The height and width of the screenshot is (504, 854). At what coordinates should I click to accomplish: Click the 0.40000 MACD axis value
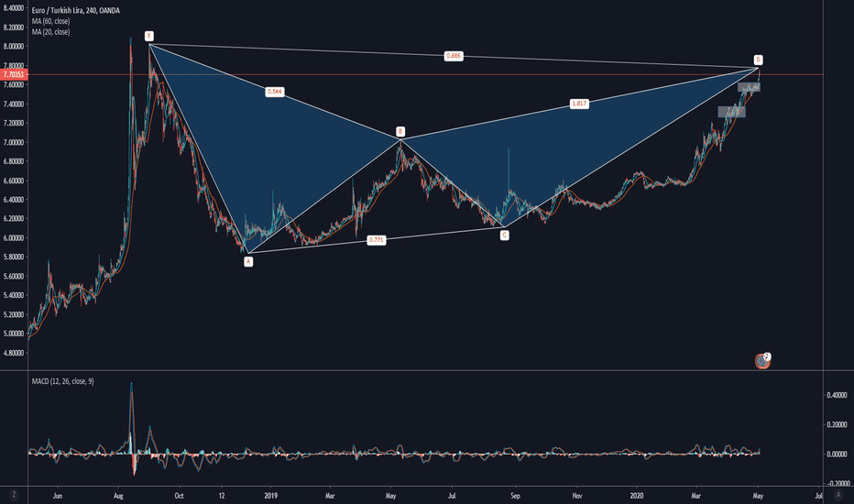[x=837, y=395]
